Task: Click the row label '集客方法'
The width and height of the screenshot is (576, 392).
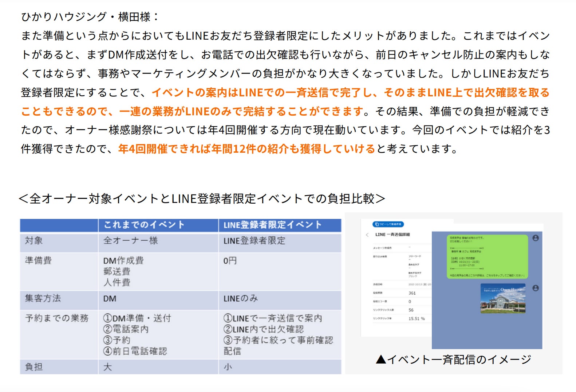Action: (x=43, y=299)
